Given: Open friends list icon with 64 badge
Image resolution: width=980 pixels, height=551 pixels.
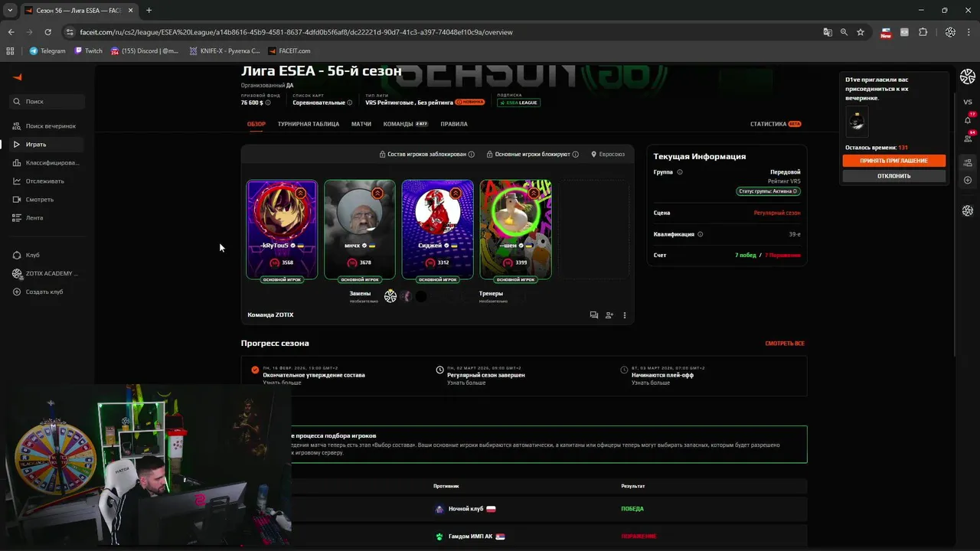Looking at the screenshot, I should coord(968,138).
